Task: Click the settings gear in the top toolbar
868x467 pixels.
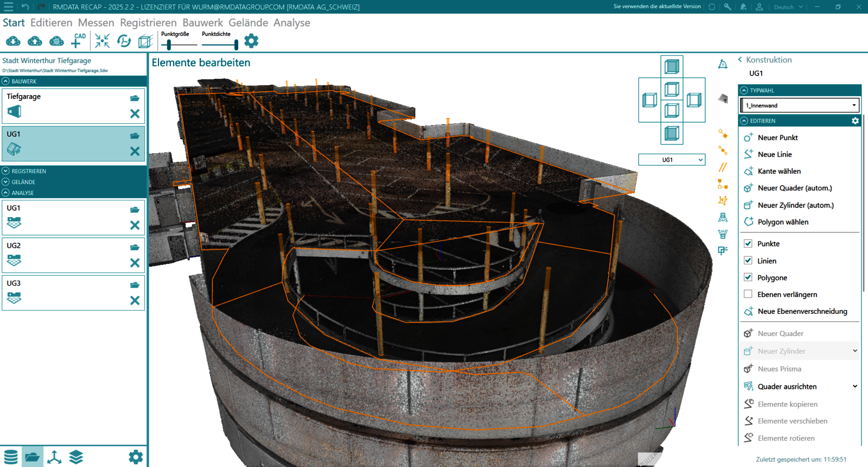Action: (251, 41)
